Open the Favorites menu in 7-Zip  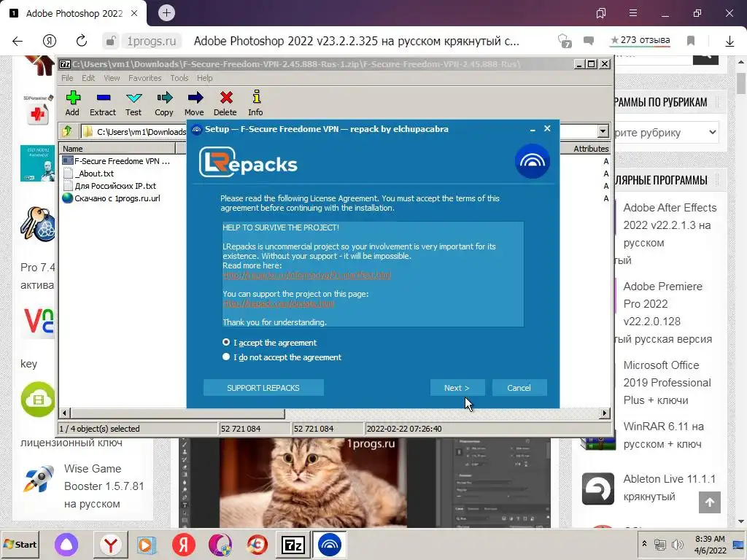145,78
